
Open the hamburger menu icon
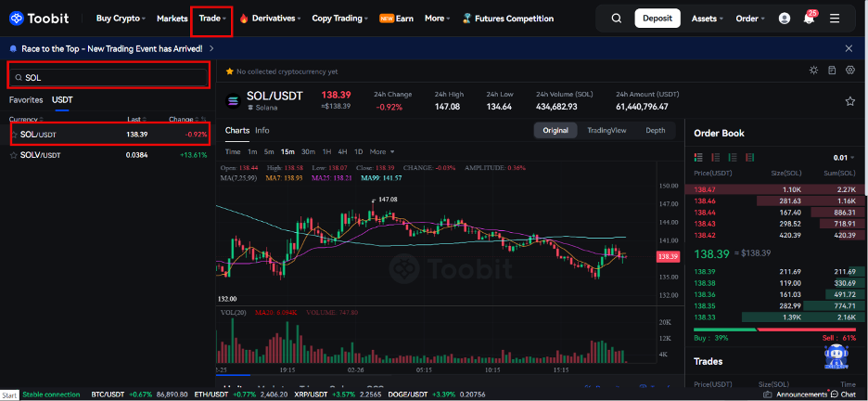[x=835, y=18]
